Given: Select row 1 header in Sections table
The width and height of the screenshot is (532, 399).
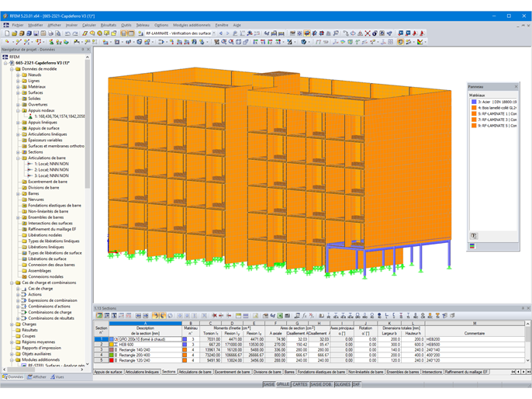Looking at the screenshot, I should pos(101,339).
